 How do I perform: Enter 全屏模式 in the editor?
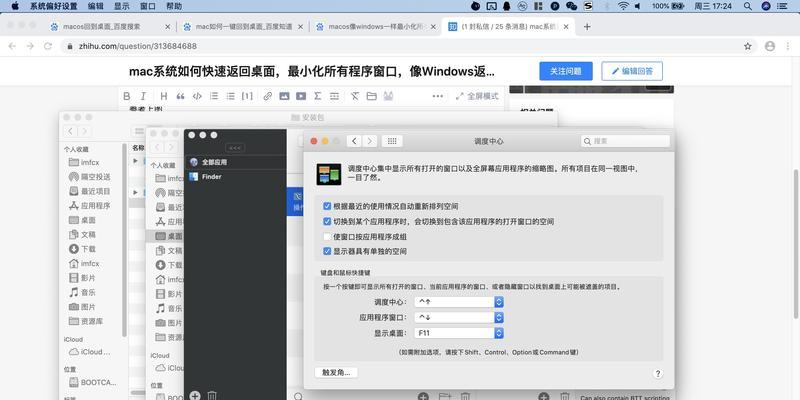(477, 96)
